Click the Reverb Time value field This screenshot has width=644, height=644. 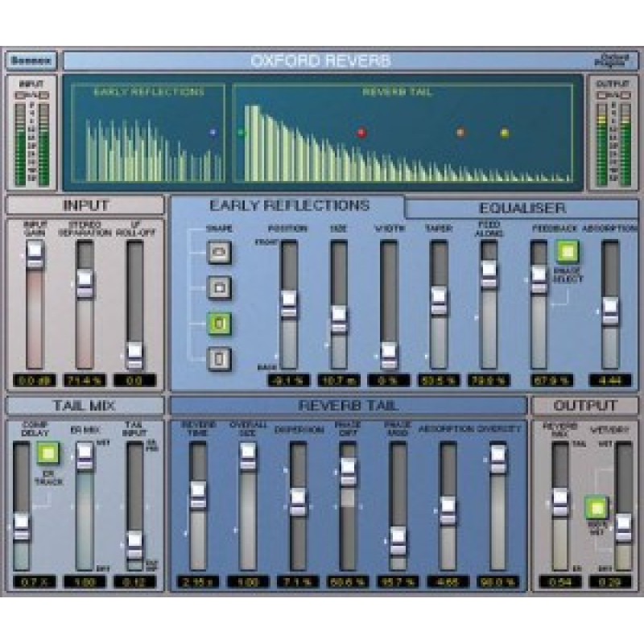pos(198,581)
